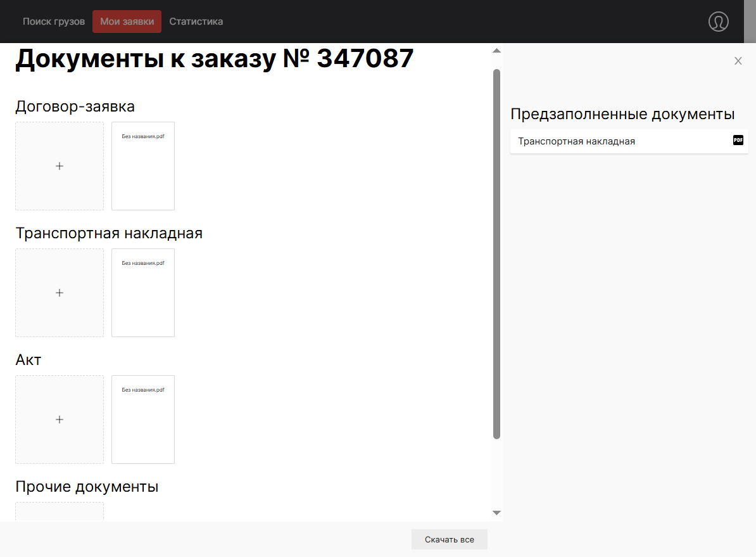This screenshot has height=557, width=756.
Task: Open the Акт PDF thumbnail
Action: (143, 419)
